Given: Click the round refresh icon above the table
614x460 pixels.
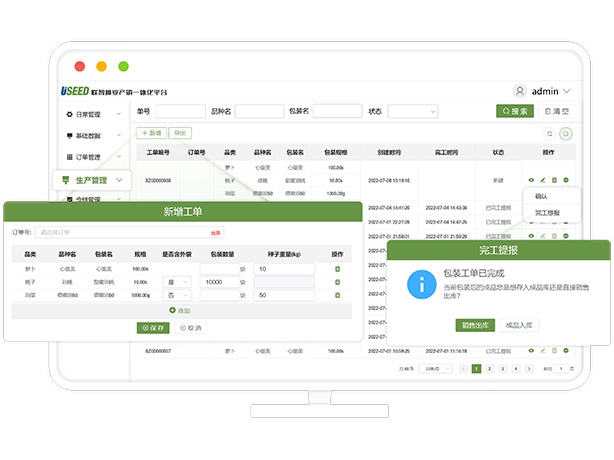Looking at the screenshot, I should [x=548, y=133].
